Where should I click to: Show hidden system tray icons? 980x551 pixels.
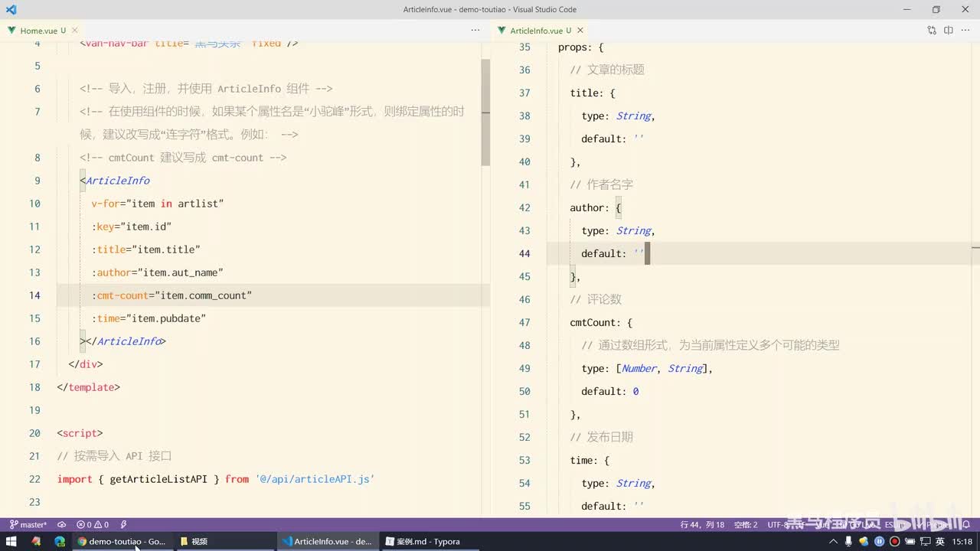(x=834, y=541)
